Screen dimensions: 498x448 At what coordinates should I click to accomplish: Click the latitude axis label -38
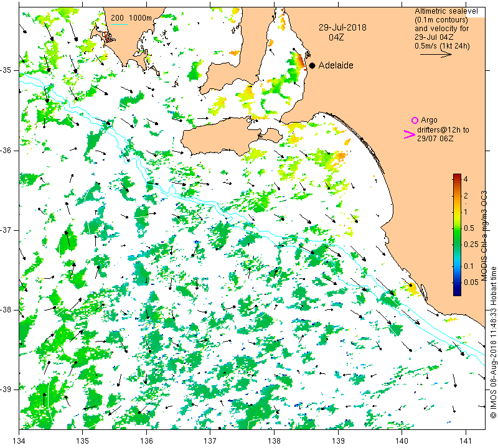click(6, 310)
